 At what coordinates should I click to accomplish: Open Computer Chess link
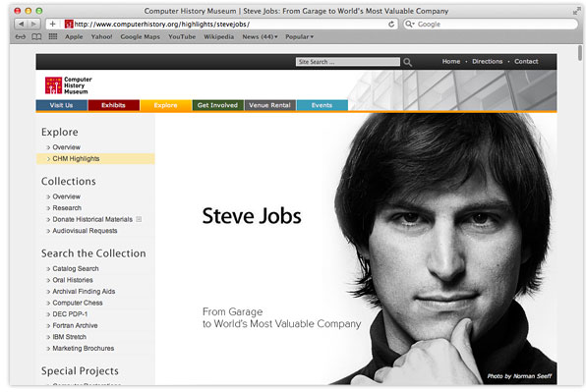[x=78, y=303]
